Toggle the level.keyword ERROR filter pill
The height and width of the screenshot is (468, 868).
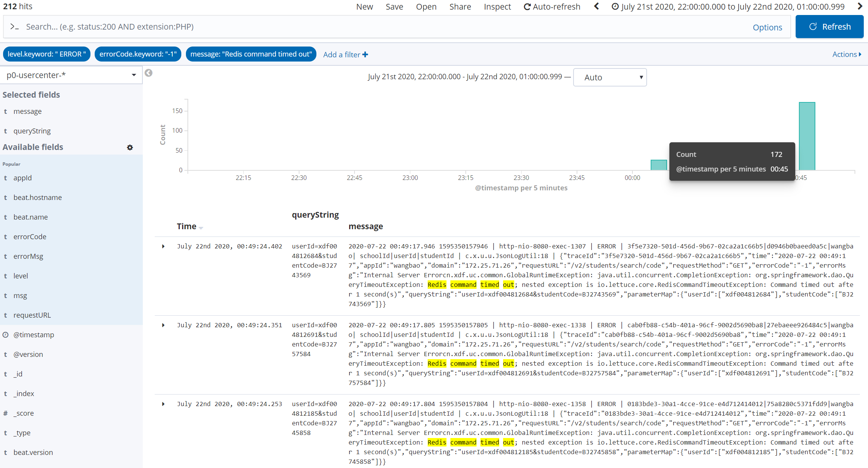click(x=47, y=54)
